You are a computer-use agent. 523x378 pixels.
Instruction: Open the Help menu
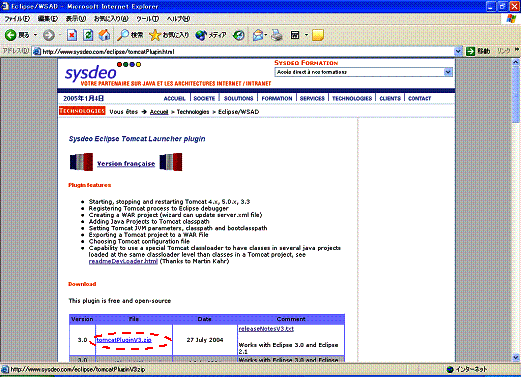point(178,19)
